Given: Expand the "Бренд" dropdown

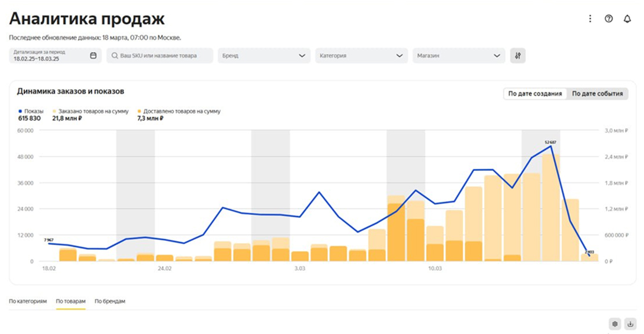Looking at the screenshot, I should pos(264,56).
